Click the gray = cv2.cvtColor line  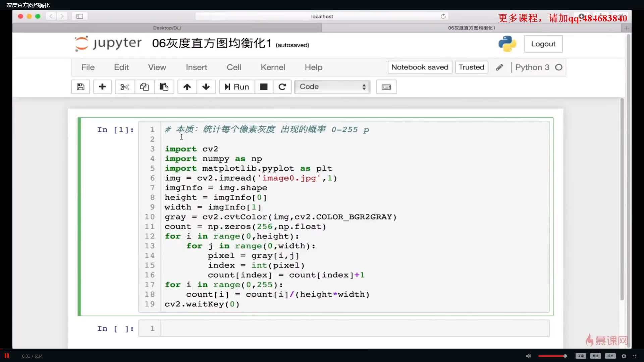(280, 217)
